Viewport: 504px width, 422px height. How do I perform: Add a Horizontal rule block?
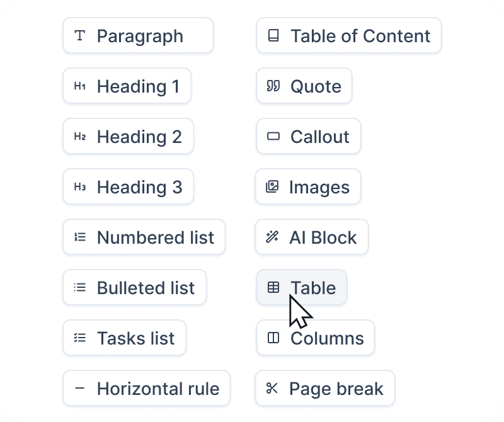[x=147, y=388]
